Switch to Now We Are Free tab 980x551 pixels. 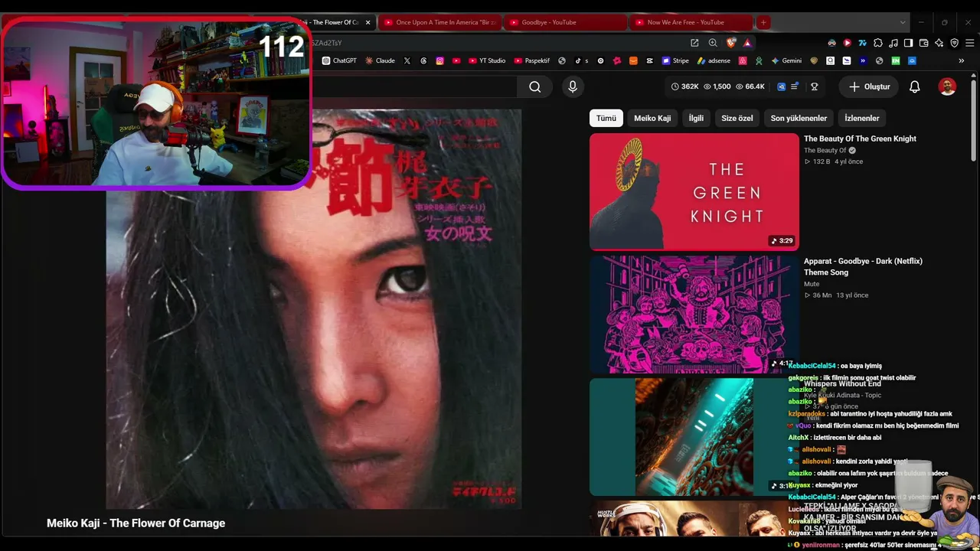click(x=690, y=22)
